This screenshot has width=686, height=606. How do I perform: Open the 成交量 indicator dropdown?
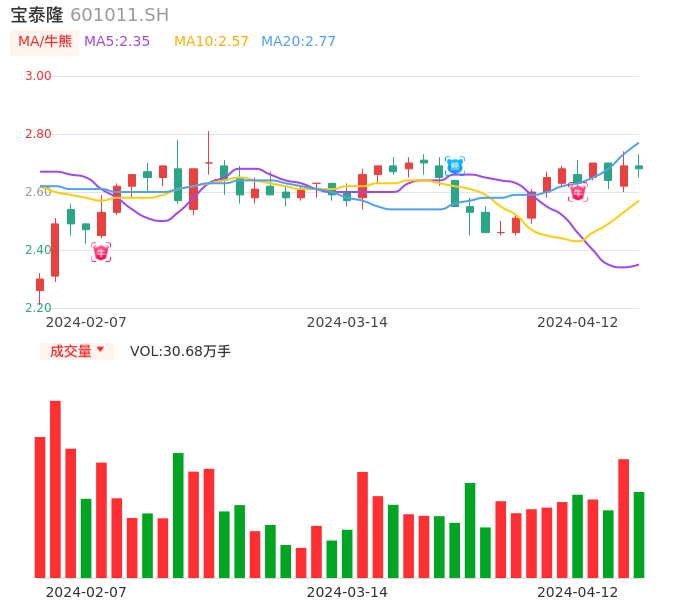point(77,351)
